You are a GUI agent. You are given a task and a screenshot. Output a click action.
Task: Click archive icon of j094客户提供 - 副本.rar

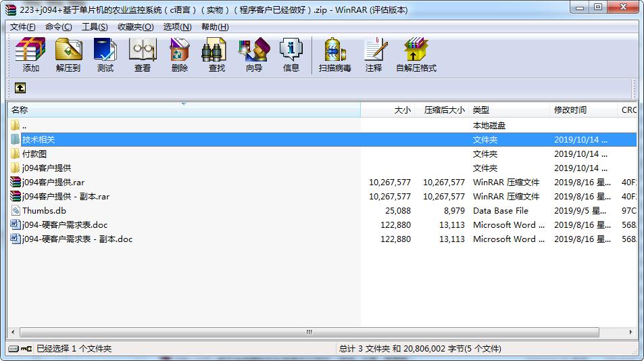coord(16,196)
